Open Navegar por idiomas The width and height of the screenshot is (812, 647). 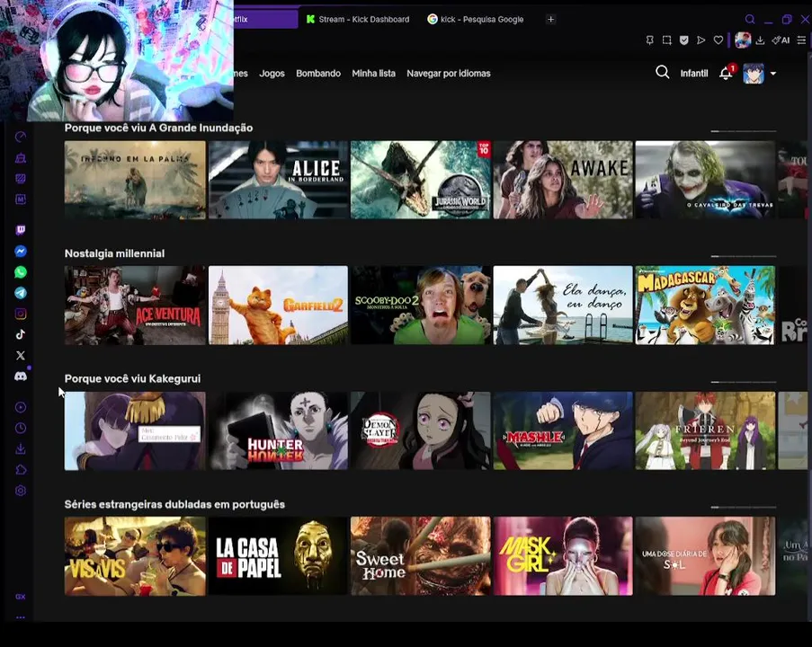[x=449, y=74]
